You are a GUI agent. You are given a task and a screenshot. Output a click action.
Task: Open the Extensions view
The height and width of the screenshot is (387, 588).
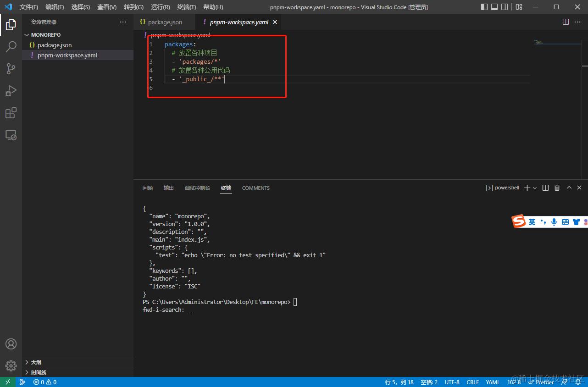(11, 113)
